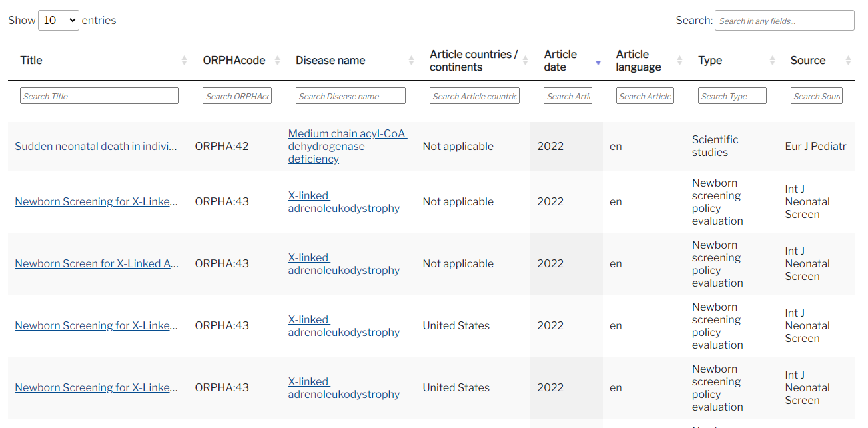
Task: Click the Search ORPHAcode filter field
Action: (x=237, y=96)
